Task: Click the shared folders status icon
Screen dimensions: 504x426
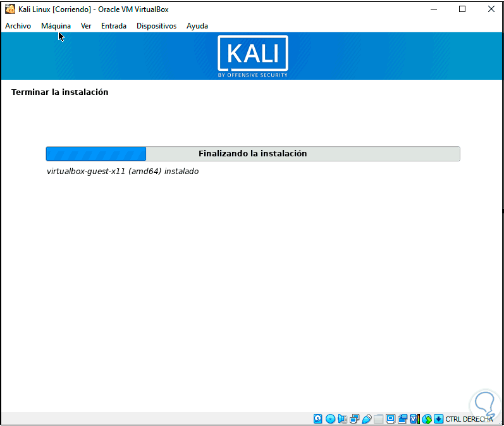Action: click(x=378, y=418)
